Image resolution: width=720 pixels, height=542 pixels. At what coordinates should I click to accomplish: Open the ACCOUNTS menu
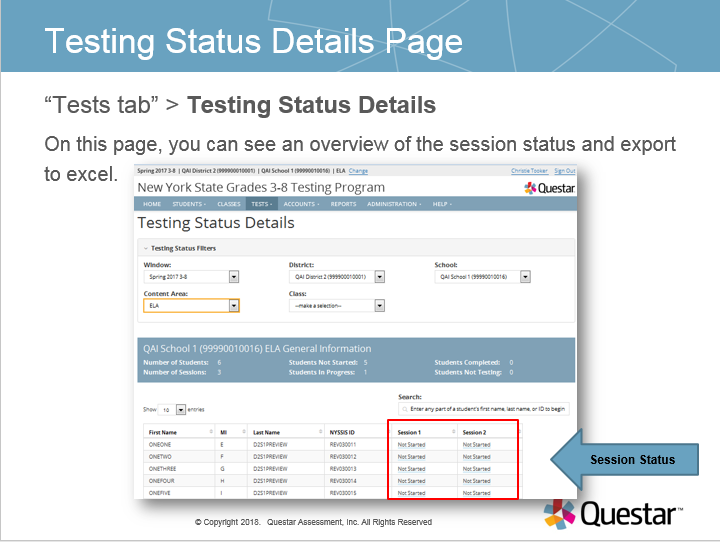(x=301, y=204)
